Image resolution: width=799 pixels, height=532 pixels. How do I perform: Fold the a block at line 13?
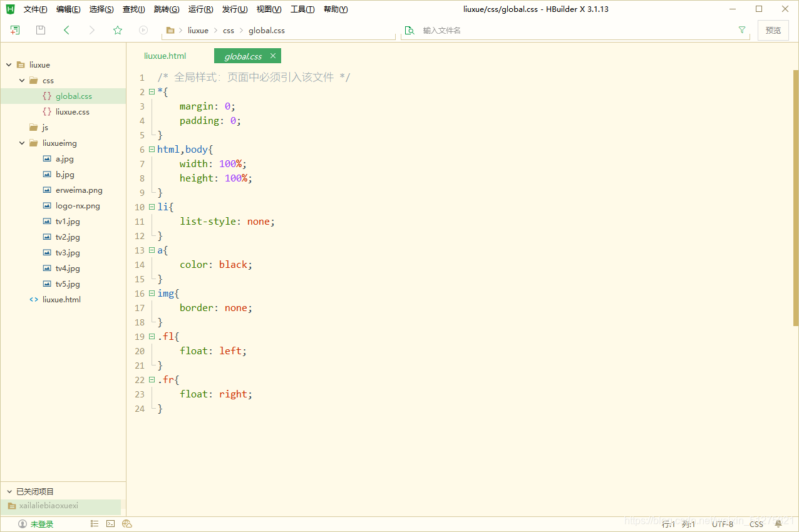(x=152, y=250)
